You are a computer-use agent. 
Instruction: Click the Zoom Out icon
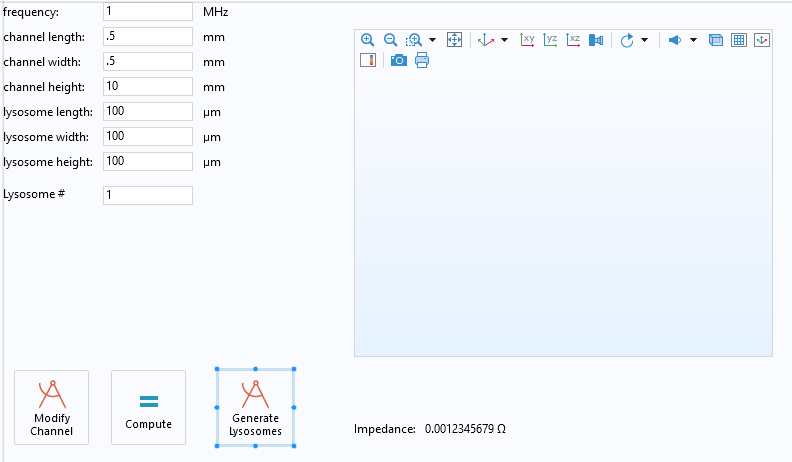click(390, 40)
